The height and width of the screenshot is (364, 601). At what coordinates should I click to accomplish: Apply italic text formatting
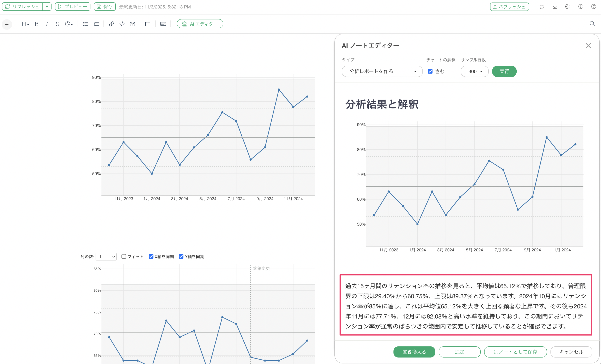[x=47, y=24]
